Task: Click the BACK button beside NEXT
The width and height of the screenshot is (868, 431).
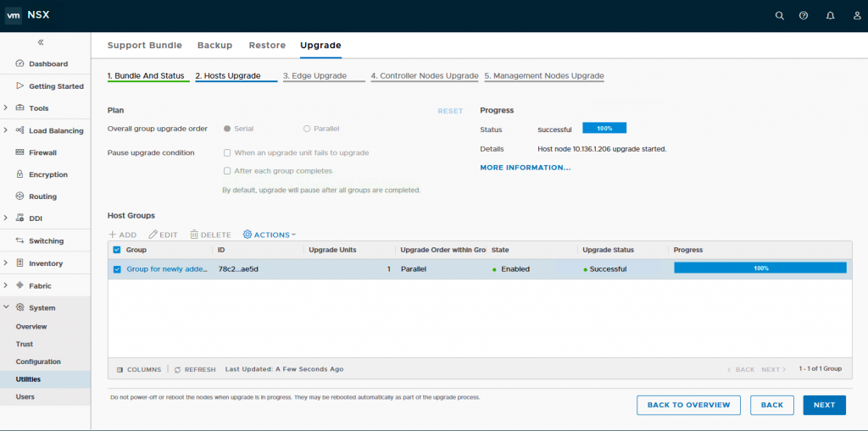Action: tap(772, 405)
